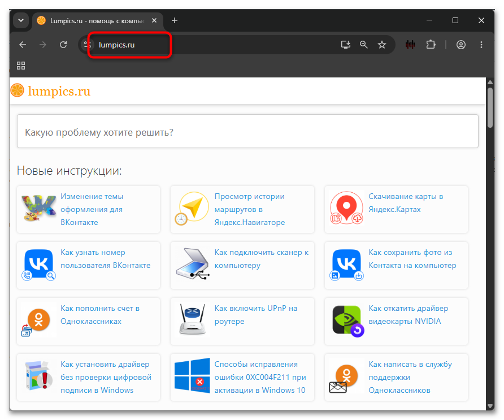Click the Windows logo with error cross

tap(192, 375)
